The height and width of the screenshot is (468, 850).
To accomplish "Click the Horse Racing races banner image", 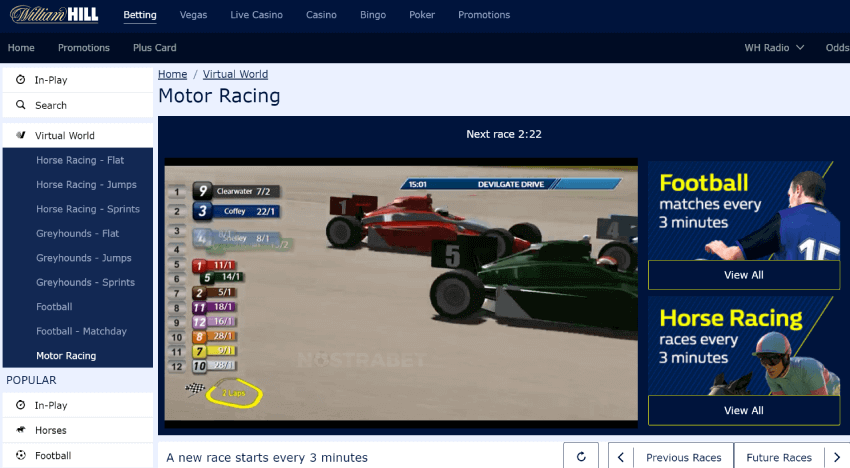I will pos(744,345).
